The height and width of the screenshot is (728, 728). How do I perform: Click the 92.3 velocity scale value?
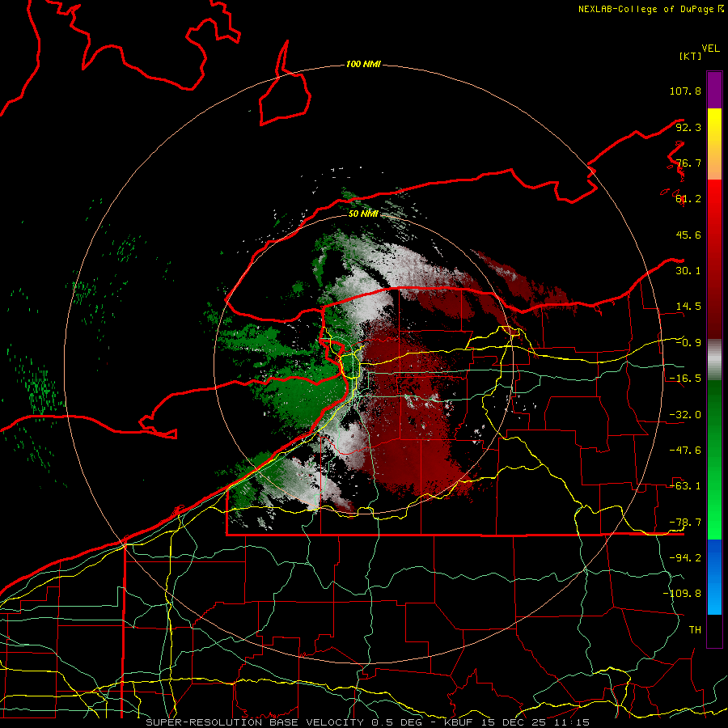(x=688, y=127)
